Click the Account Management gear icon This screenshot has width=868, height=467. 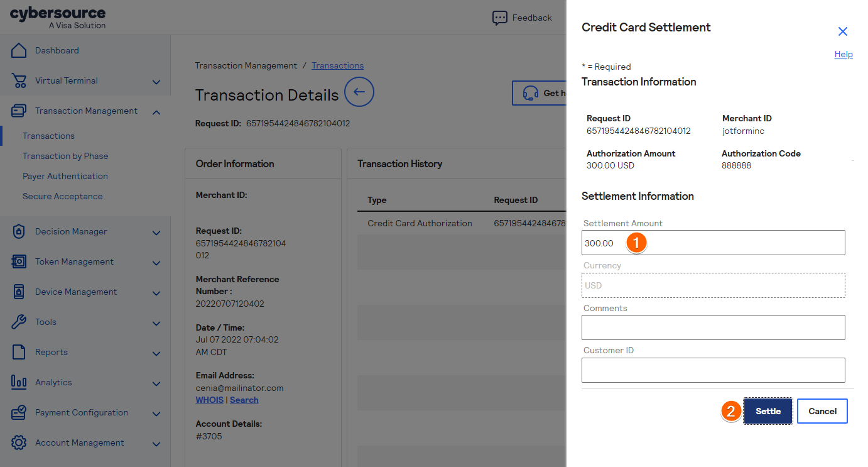point(19,442)
